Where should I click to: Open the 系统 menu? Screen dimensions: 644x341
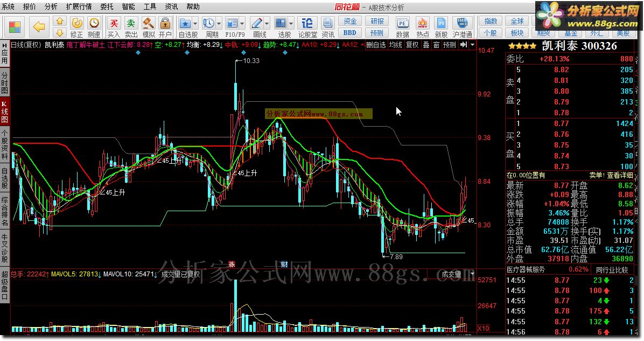pyautogui.click(x=8, y=6)
